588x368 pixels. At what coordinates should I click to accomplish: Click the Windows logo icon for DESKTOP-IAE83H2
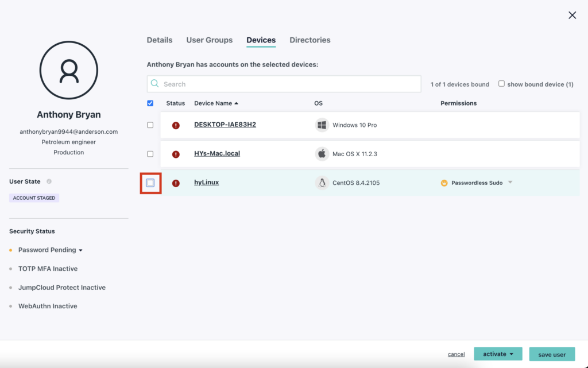[322, 125]
